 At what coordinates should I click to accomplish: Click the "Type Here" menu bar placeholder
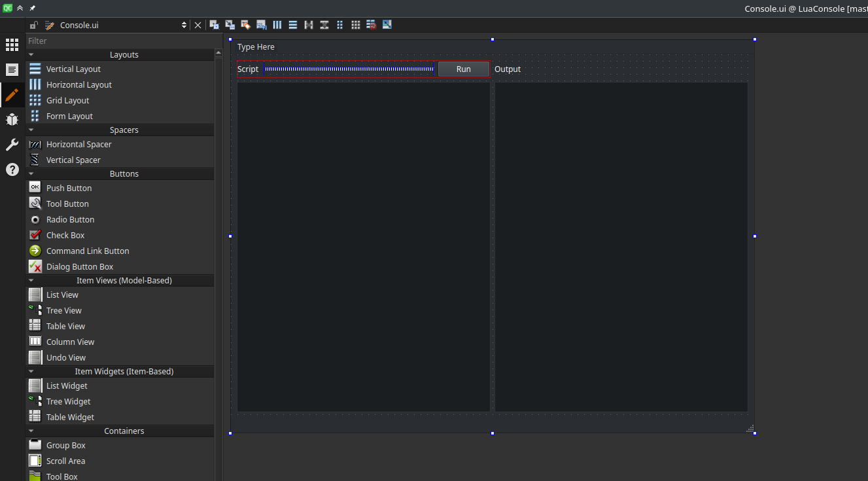pos(256,47)
